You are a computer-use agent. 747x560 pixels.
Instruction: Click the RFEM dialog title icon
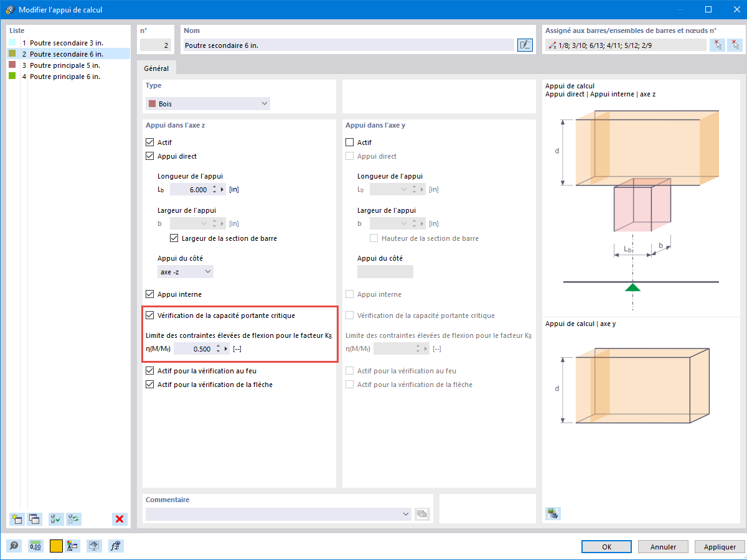coord(9,9)
